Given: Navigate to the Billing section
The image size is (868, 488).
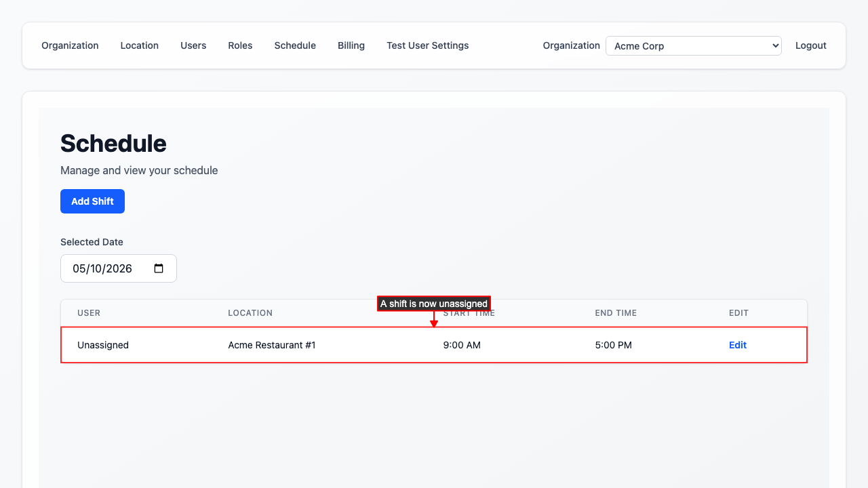Looking at the screenshot, I should point(351,45).
